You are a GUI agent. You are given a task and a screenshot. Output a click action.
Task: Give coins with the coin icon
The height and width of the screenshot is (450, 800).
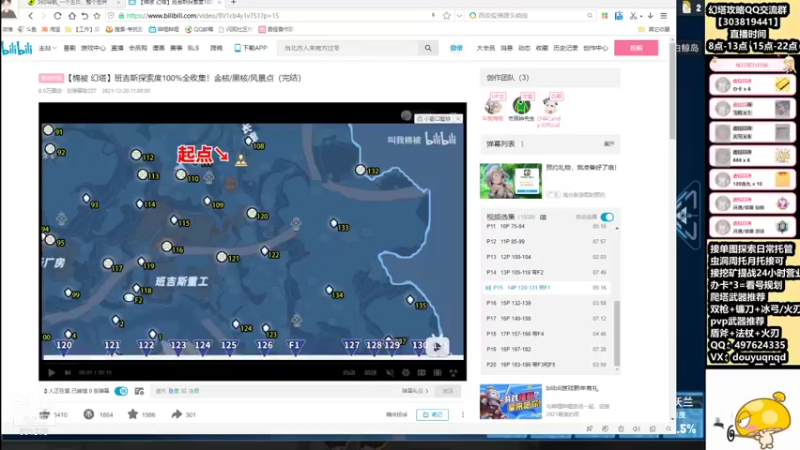(x=89, y=414)
